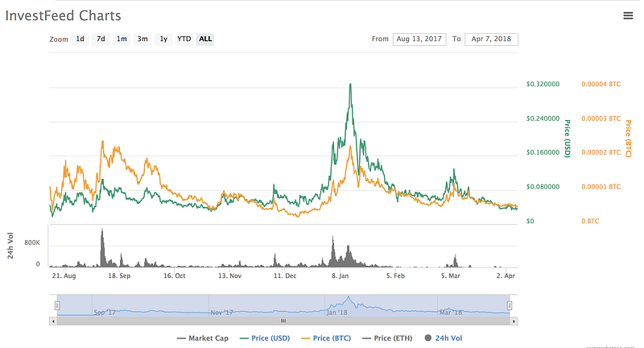Click the $0.160000 axis label
Viewport: 644px width, 348px height.
point(543,152)
